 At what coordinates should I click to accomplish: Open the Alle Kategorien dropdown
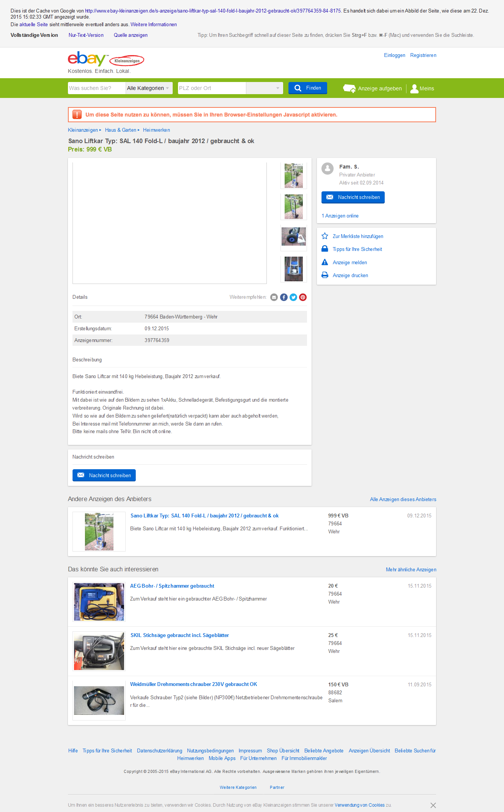point(149,88)
